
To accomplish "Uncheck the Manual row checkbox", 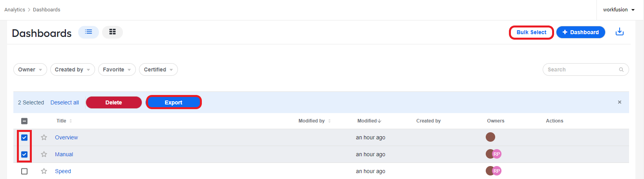I will pos(24,154).
